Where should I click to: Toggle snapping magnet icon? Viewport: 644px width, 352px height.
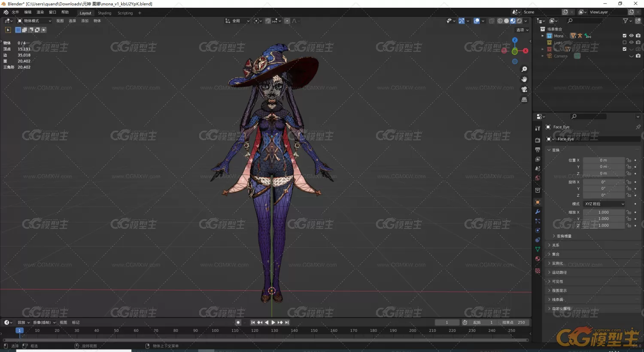coord(268,21)
